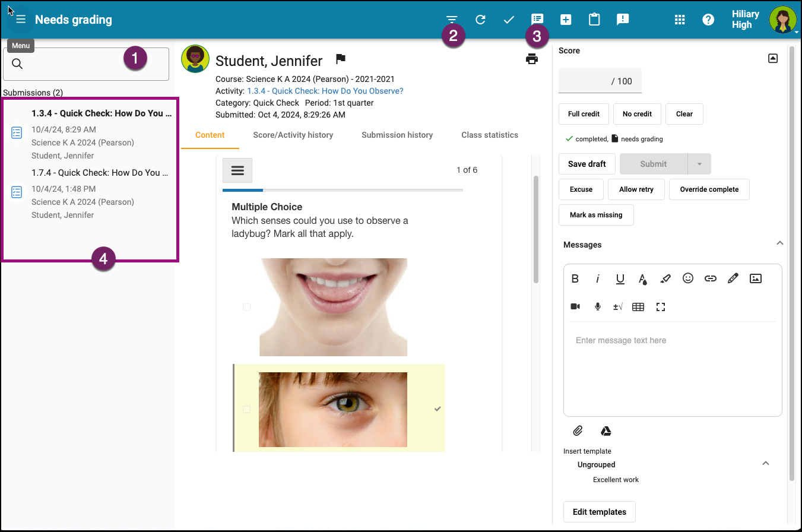
Task: Open the hamburger Menu icon
Action: click(x=21, y=20)
